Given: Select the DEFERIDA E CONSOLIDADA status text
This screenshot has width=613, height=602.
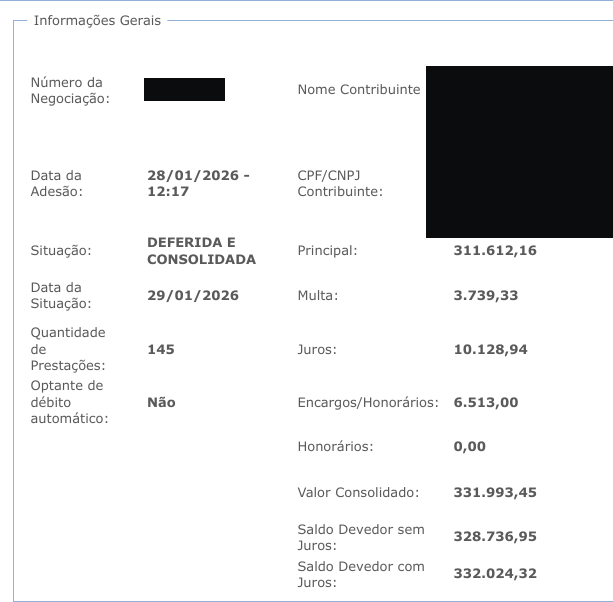Looking at the screenshot, I should pos(201,251).
